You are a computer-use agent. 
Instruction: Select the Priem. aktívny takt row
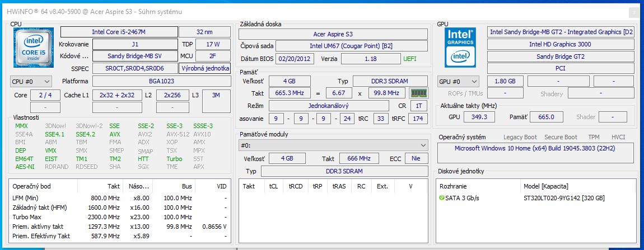coord(119,227)
